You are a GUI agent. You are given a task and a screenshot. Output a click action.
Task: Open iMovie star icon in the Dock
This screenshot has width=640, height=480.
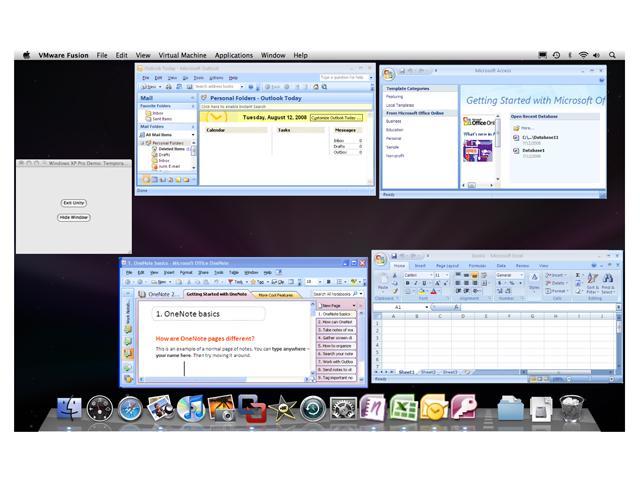(282, 408)
